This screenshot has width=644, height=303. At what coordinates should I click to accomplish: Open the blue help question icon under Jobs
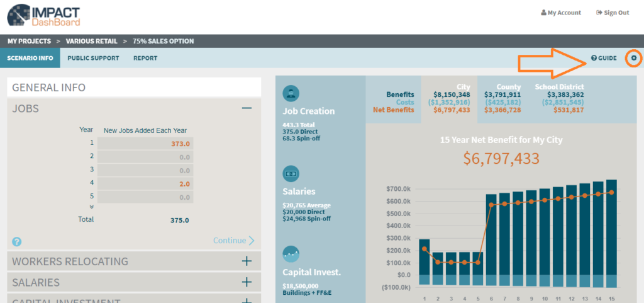click(17, 242)
